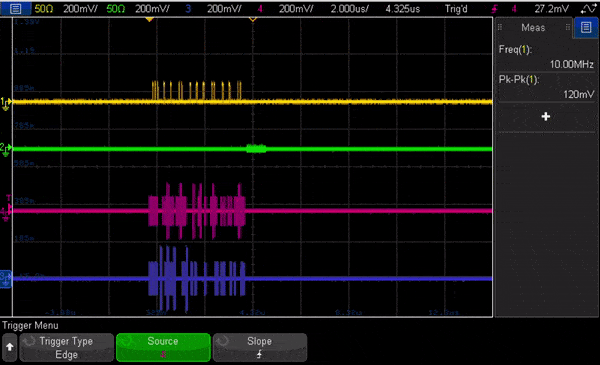Open the trigger Source softkey
600x365 pixels.
(163, 347)
